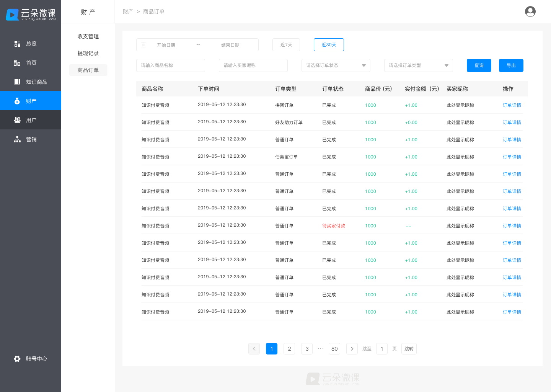This screenshot has width=551, height=392.
Task: Click the page number jump input
Action: tap(382, 349)
